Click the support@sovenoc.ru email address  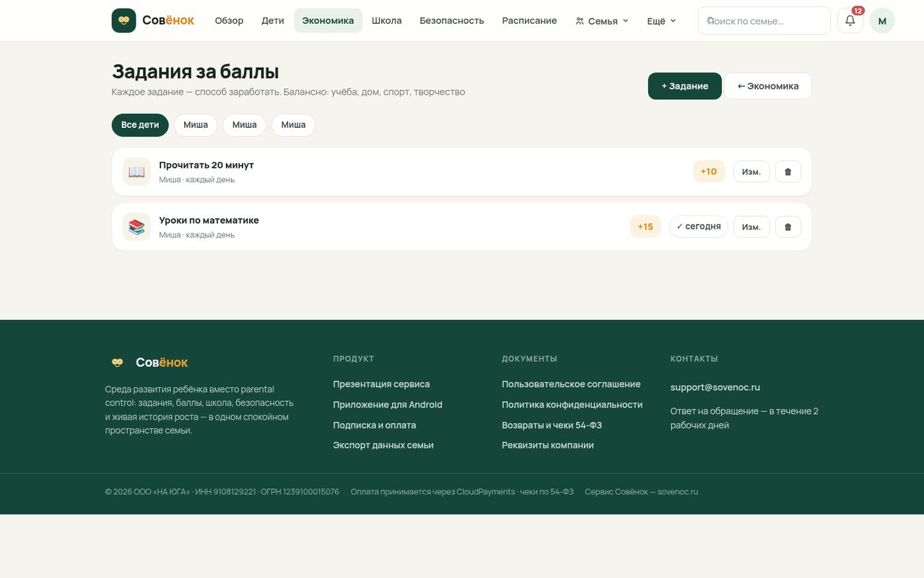click(x=715, y=387)
